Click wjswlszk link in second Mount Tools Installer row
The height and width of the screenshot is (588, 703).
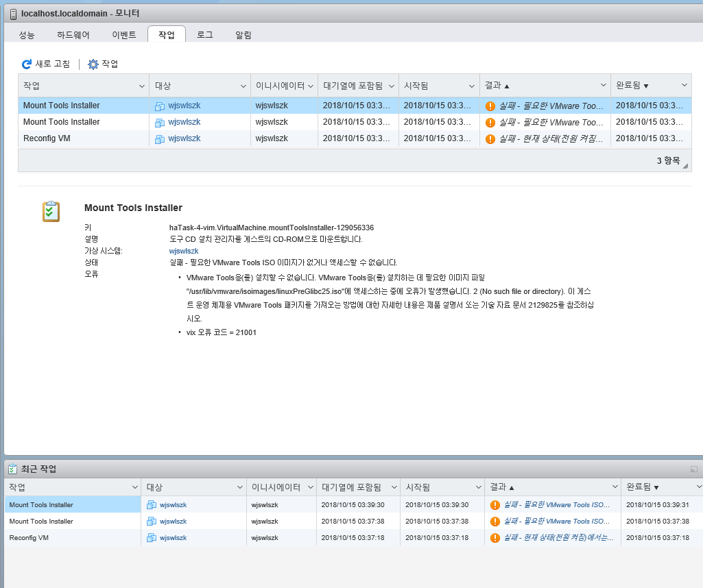pyautogui.click(x=184, y=122)
